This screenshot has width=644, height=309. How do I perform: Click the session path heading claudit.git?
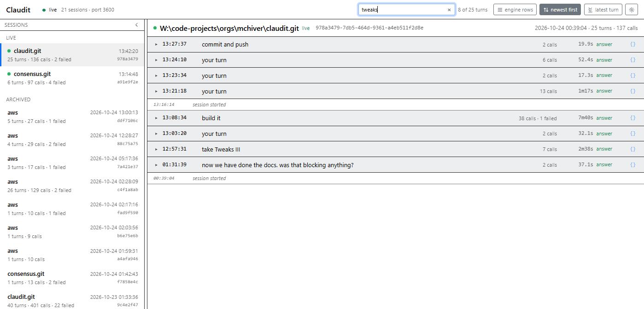229,28
